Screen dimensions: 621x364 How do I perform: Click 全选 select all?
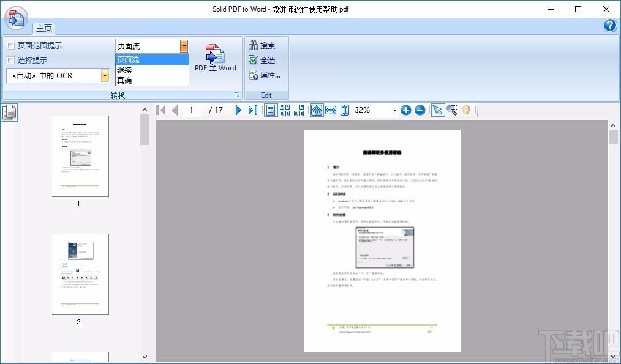click(x=262, y=60)
